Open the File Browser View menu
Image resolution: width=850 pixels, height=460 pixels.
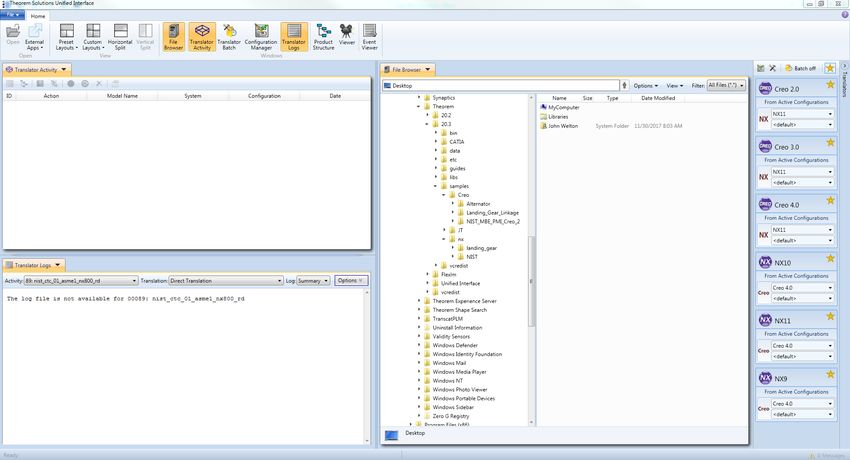coord(674,86)
